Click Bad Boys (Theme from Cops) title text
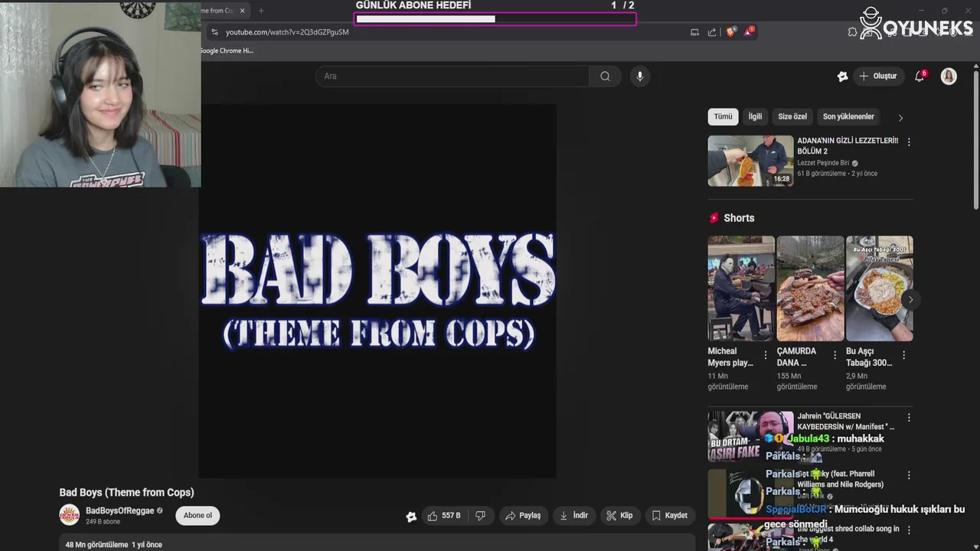 tap(126, 492)
